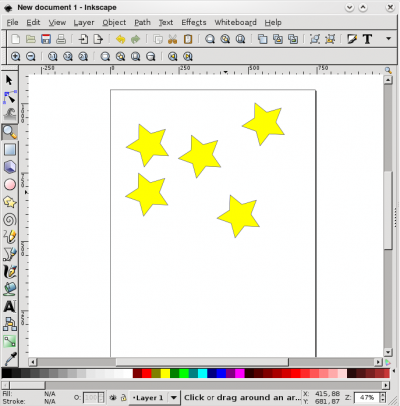This screenshot has width=400, height=406.
Task: Select the Node edit tool
Action: (x=9, y=97)
